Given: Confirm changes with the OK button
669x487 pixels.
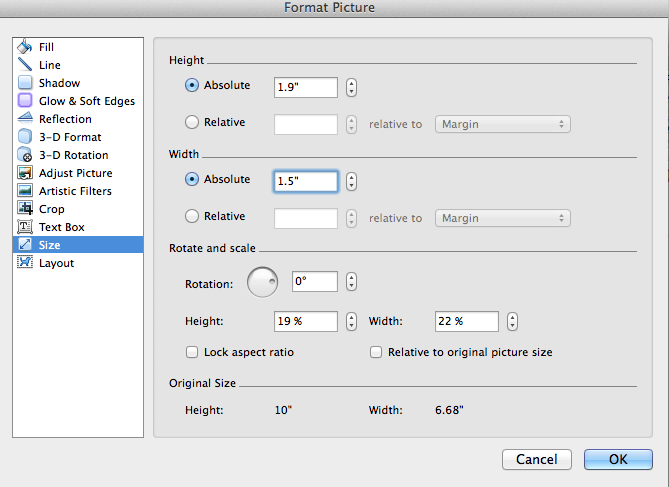Looking at the screenshot, I should tap(618, 459).
